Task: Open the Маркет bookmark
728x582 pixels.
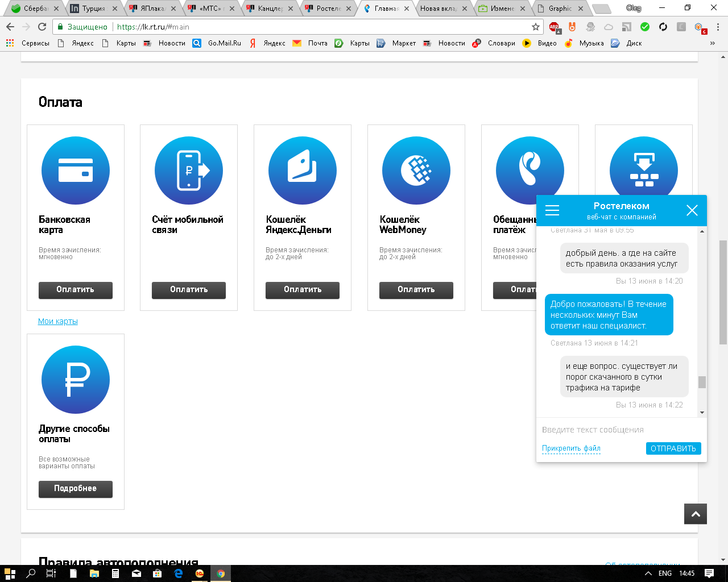Action: (396, 43)
